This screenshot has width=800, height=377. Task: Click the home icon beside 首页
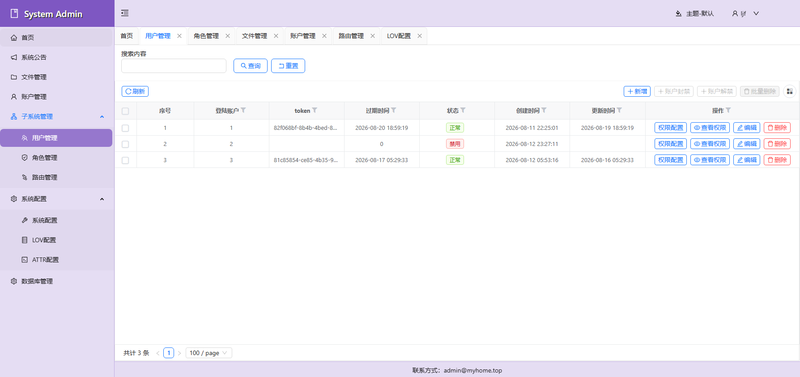coord(14,38)
